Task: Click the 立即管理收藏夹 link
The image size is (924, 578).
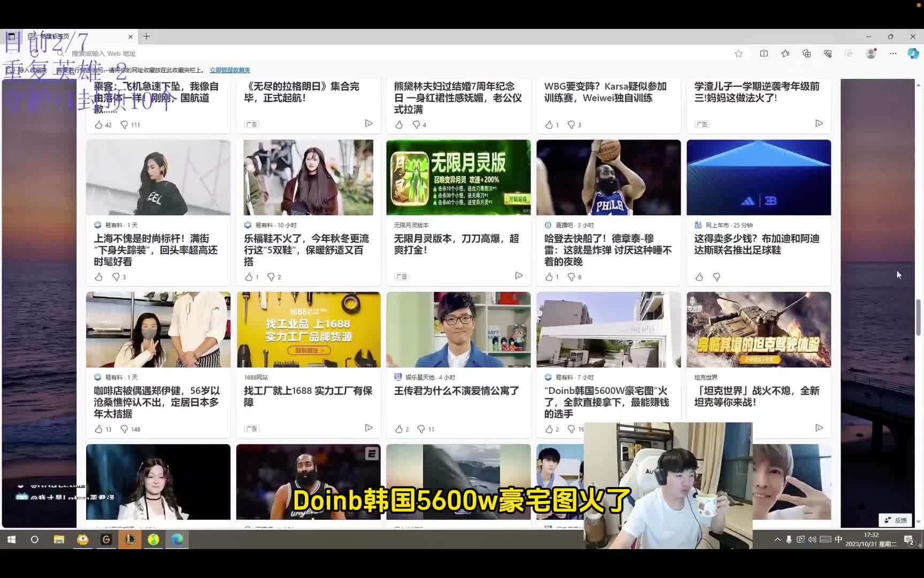Action: pos(230,70)
